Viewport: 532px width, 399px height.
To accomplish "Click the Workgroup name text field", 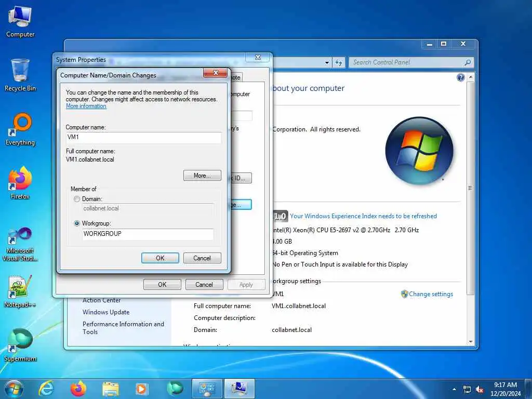I will (148, 234).
